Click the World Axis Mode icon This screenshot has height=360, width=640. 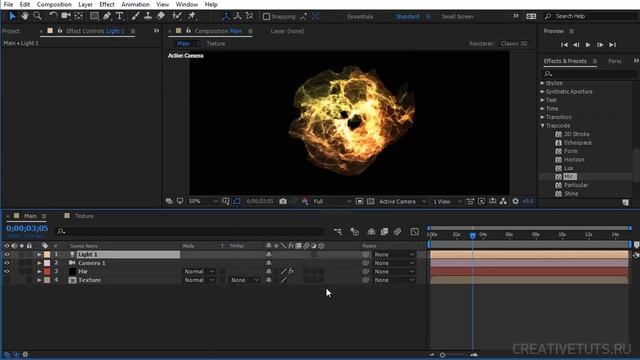click(x=238, y=16)
